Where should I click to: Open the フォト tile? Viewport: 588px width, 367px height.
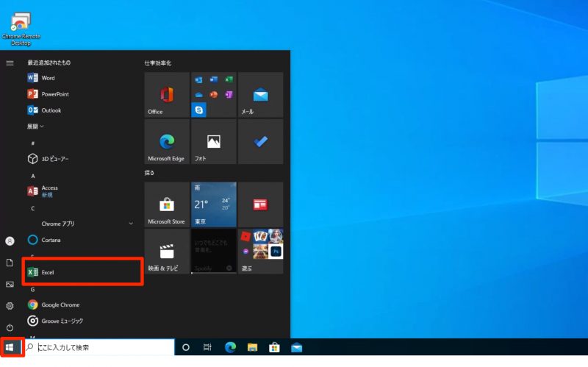214,141
